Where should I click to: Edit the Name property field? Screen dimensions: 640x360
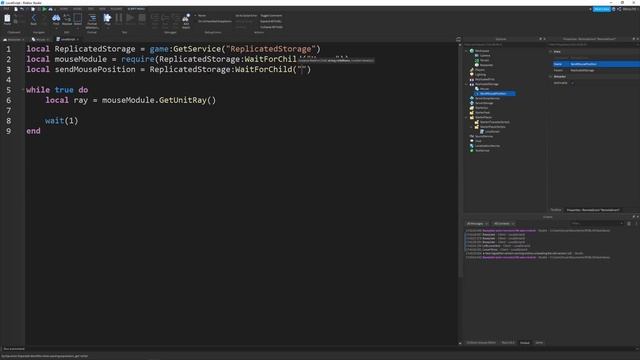tap(604, 64)
